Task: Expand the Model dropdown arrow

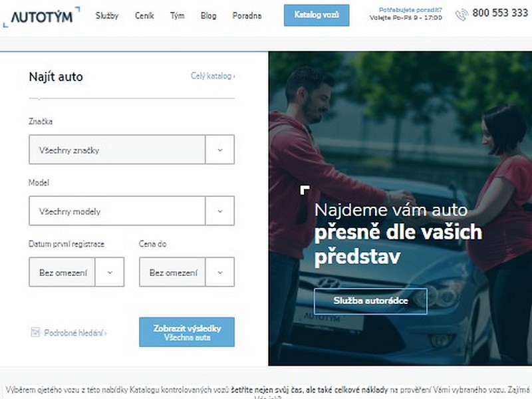Action: 220,211
